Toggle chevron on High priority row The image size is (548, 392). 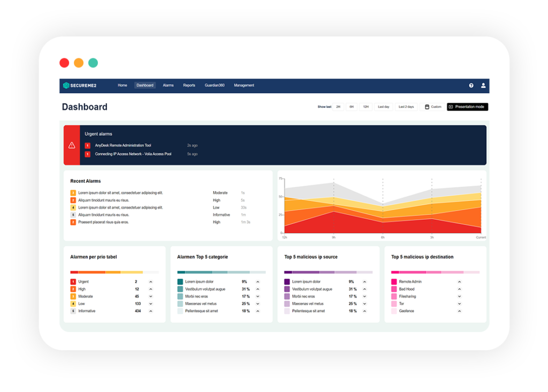[150, 289]
